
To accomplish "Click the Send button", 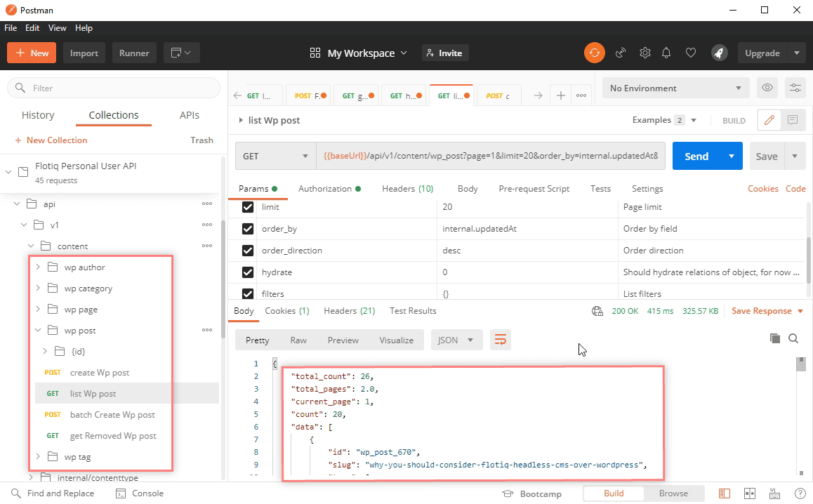I will point(696,156).
